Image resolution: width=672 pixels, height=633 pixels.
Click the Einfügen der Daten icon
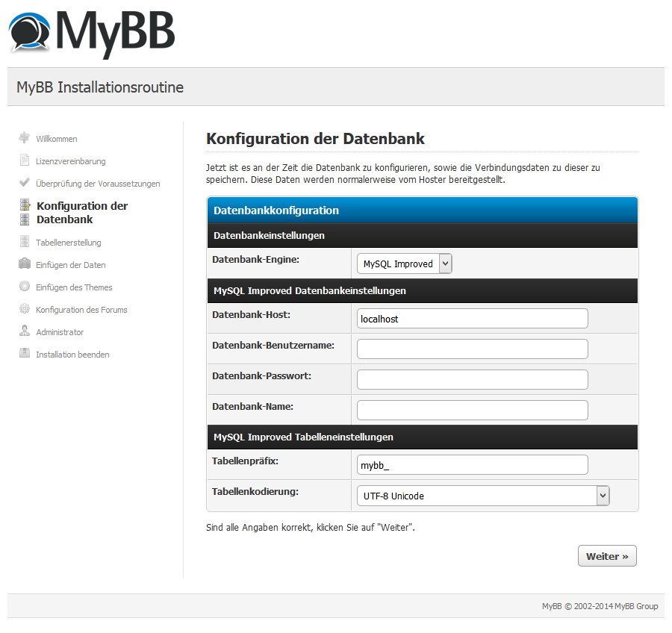pyautogui.click(x=25, y=264)
